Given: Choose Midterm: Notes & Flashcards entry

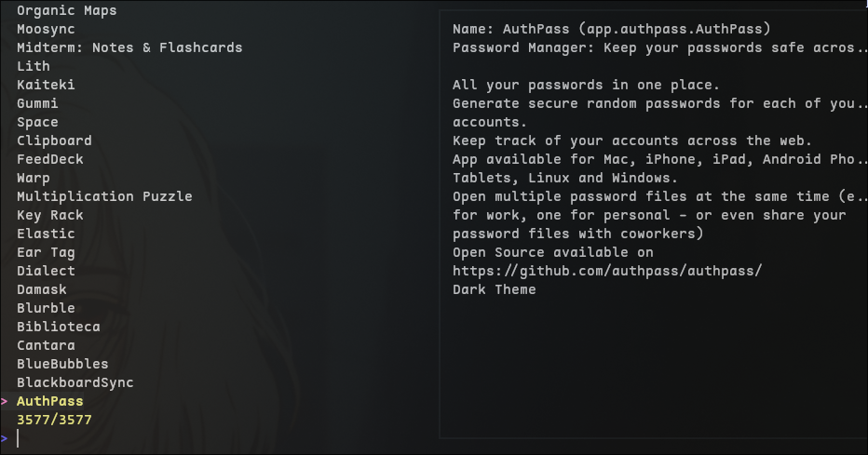Looking at the screenshot, I should [x=129, y=47].
